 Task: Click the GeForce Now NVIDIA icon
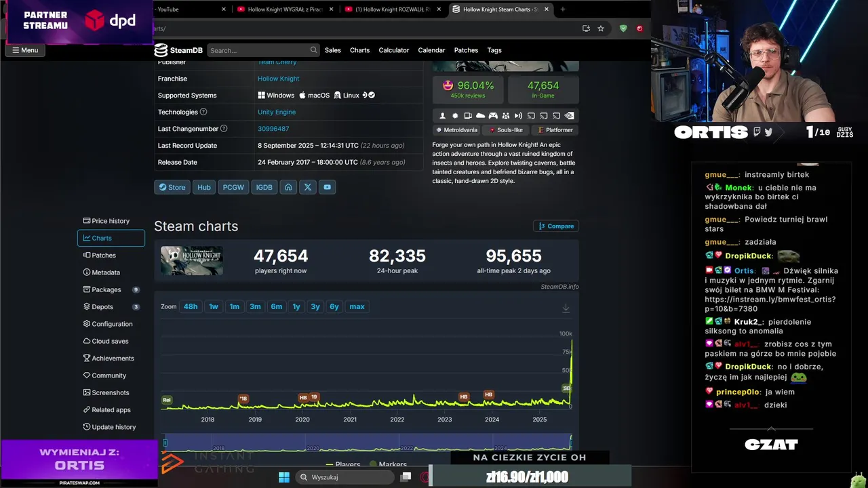click(x=570, y=116)
